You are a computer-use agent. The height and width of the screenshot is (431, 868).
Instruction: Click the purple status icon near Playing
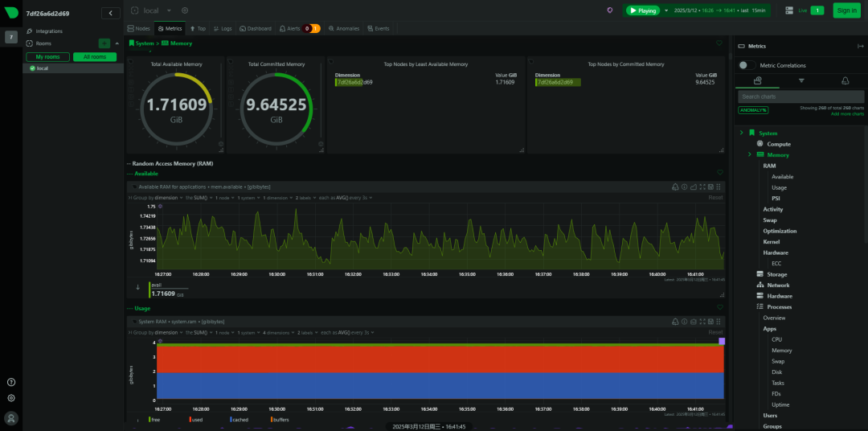click(x=610, y=10)
